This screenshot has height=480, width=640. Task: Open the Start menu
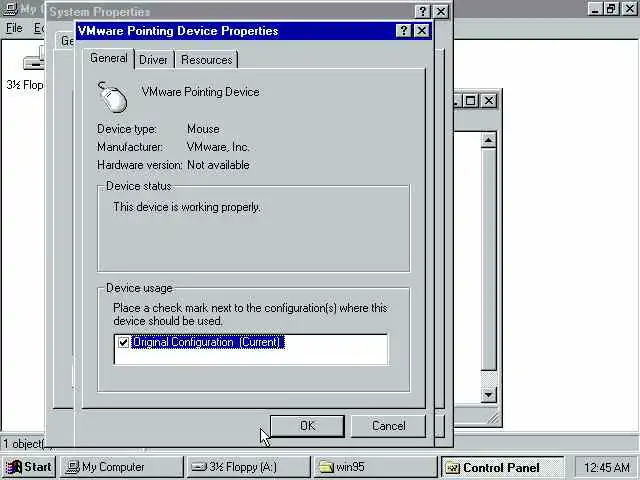[x=29, y=467]
